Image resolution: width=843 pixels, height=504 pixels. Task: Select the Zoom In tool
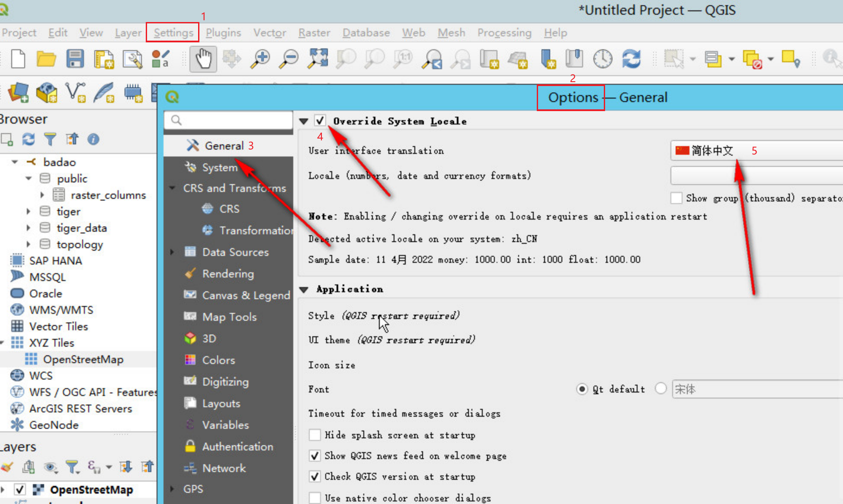click(x=260, y=59)
